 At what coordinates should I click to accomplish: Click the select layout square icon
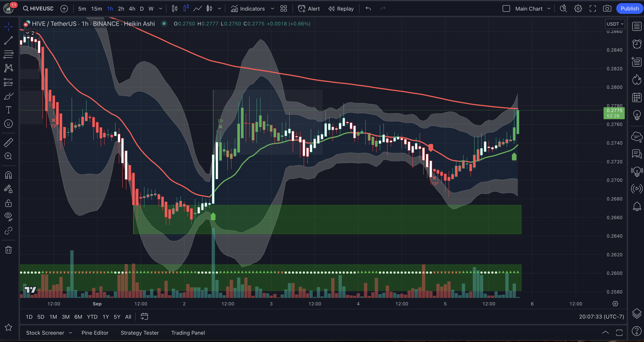pyautogui.click(x=506, y=9)
